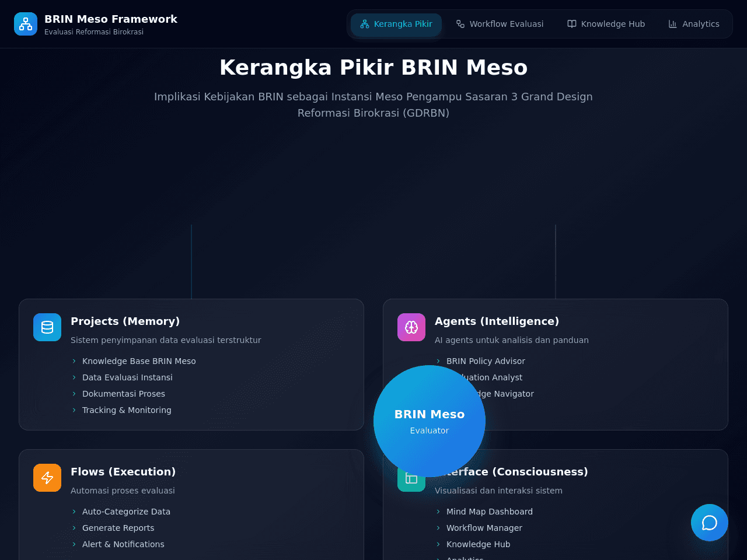Open the Kerangka Pikir tab

(396, 24)
